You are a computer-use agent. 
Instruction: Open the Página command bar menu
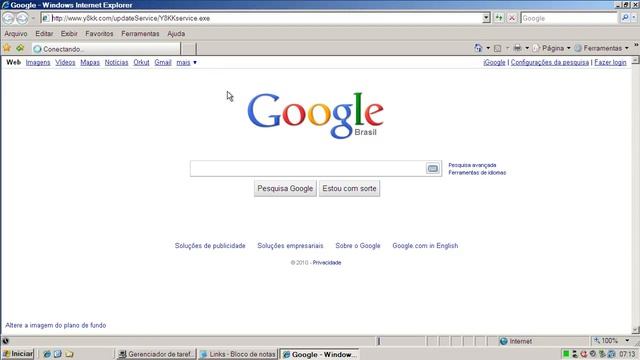pyautogui.click(x=552, y=48)
